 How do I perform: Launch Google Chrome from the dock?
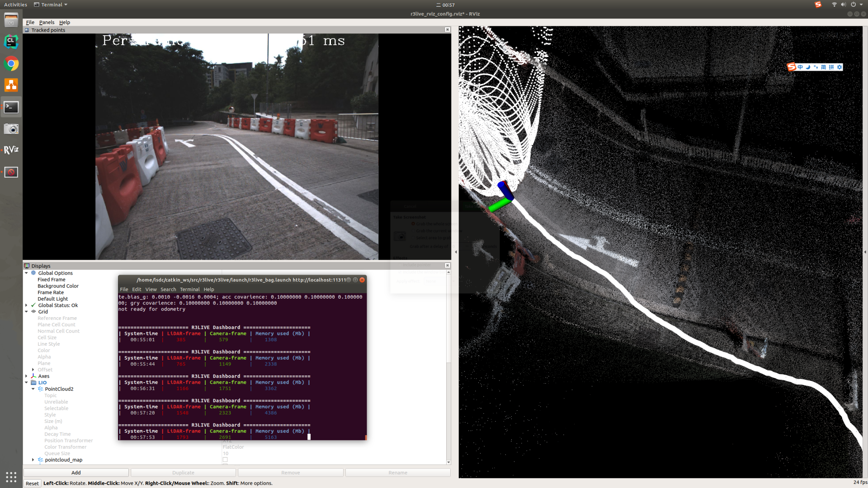click(11, 64)
